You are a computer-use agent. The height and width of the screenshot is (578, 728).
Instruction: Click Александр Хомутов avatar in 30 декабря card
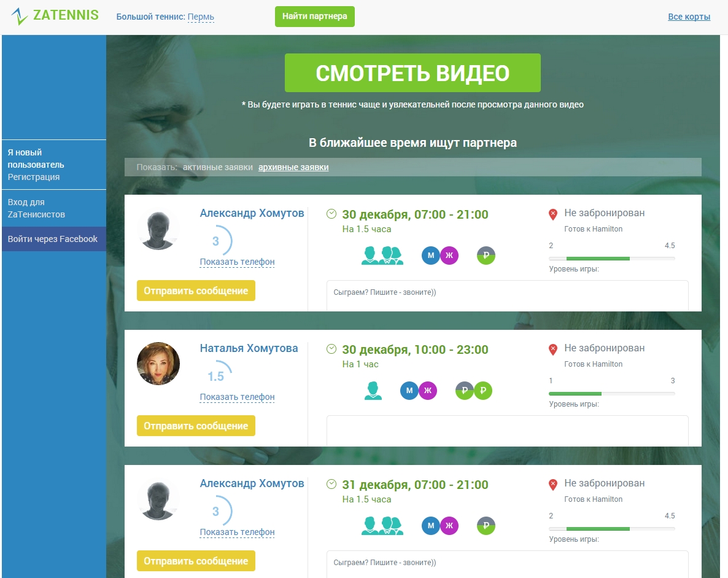[158, 230]
